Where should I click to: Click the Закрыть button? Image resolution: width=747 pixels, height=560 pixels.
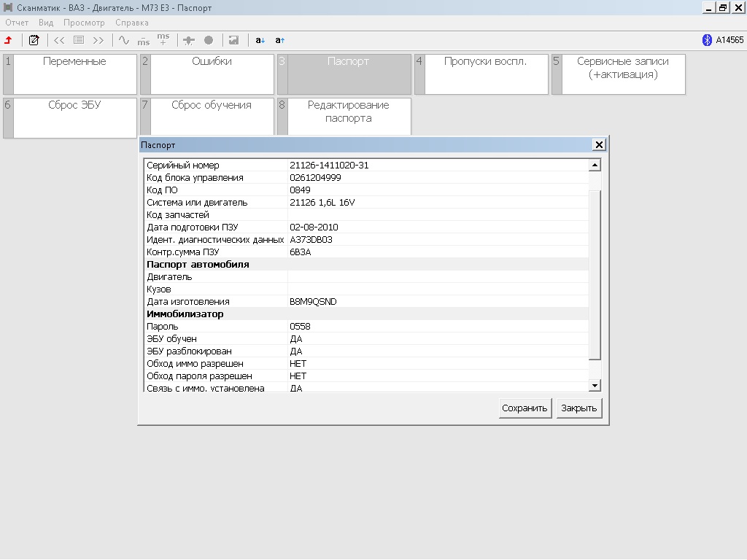(x=578, y=408)
